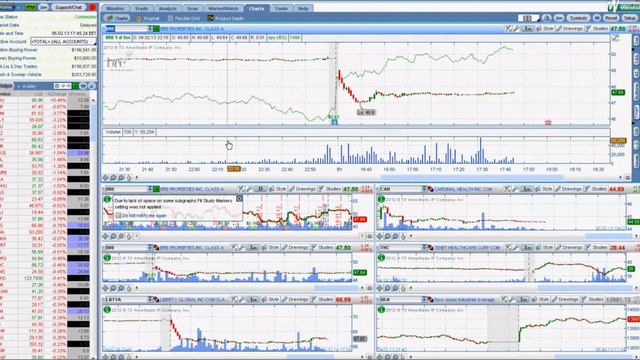Click the green info icon on THC chart

coord(381,258)
